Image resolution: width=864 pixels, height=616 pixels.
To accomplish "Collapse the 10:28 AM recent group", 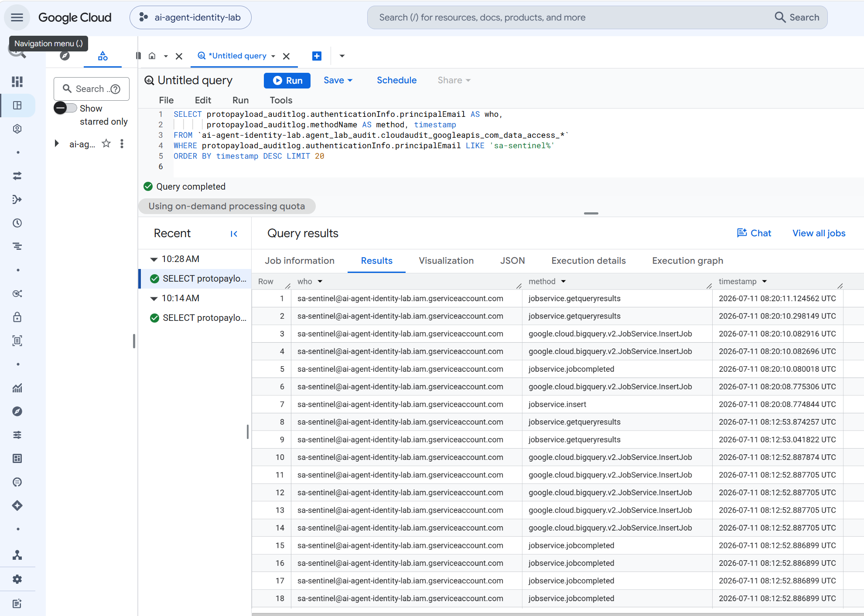I will pyautogui.click(x=154, y=259).
